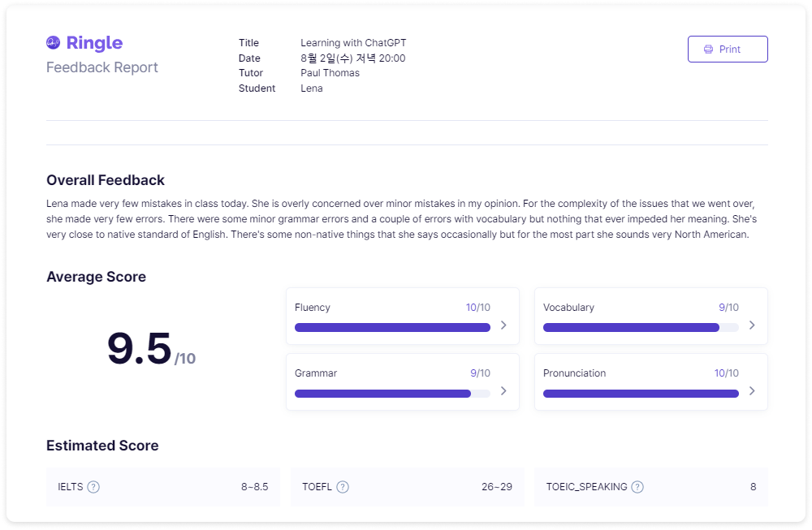Screen dimensions: 812x530
Task: Expand the Fluency score details chevron
Action: click(x=503, y=325)
